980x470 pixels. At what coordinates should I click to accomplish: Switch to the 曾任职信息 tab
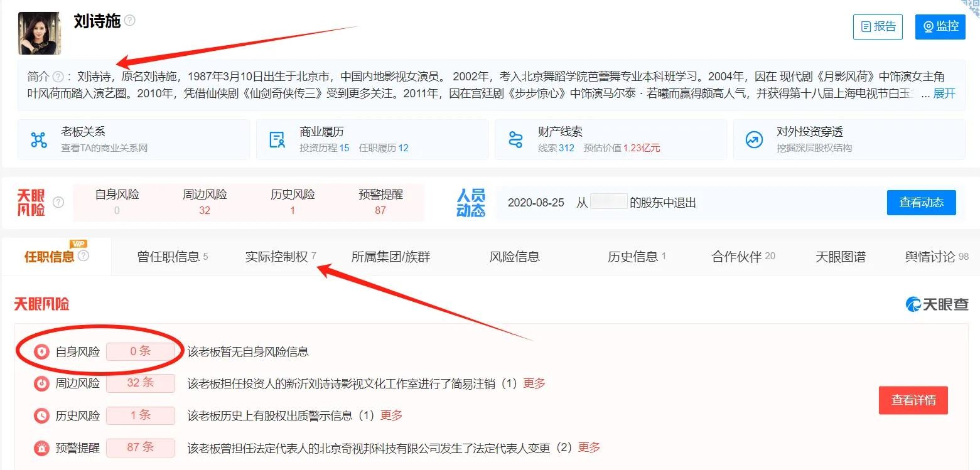pos(173,257)
